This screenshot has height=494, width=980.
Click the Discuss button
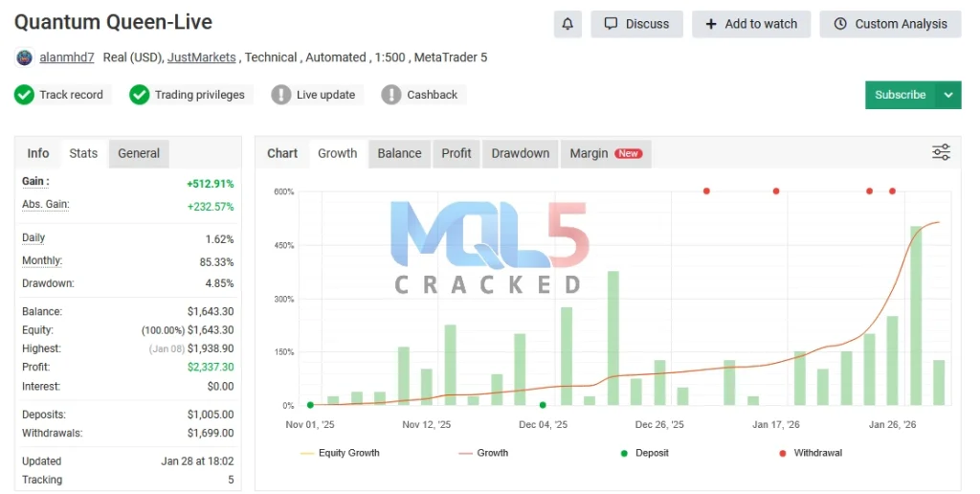[x=636, y=24]
